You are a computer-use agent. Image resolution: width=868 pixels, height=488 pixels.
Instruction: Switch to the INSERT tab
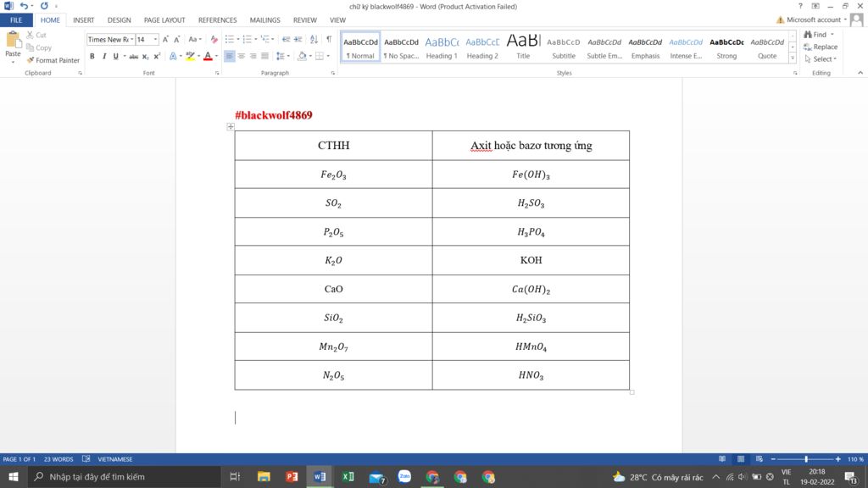pyautogui.click(x=84, y=20)
